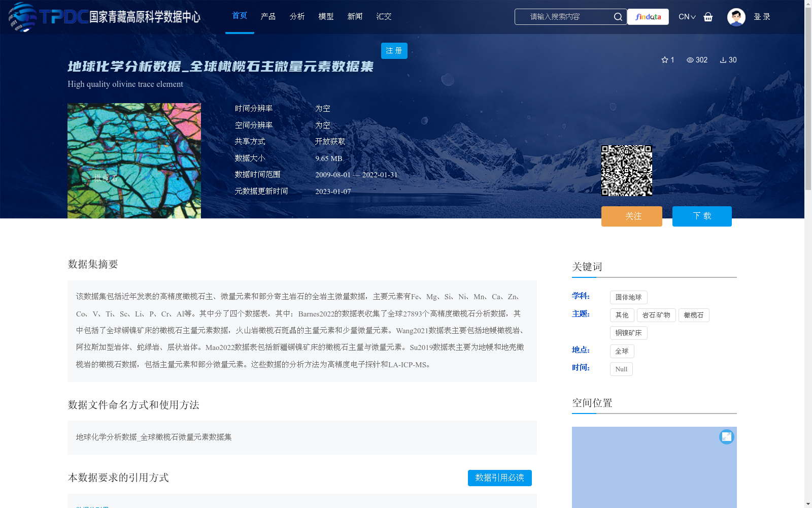Click the user avatar icon
The image size is (812, 508).
coord(736,17)
